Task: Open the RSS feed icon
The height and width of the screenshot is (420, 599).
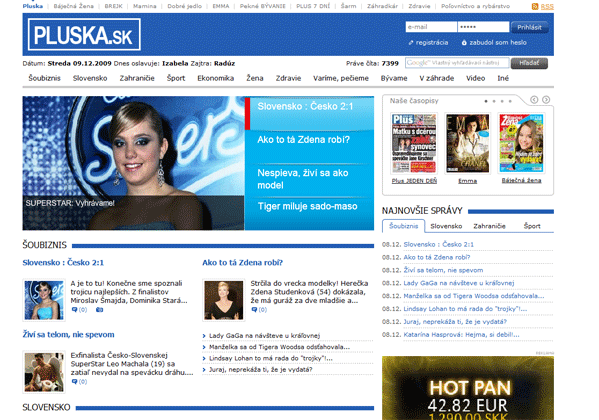Action: (535, 6)
